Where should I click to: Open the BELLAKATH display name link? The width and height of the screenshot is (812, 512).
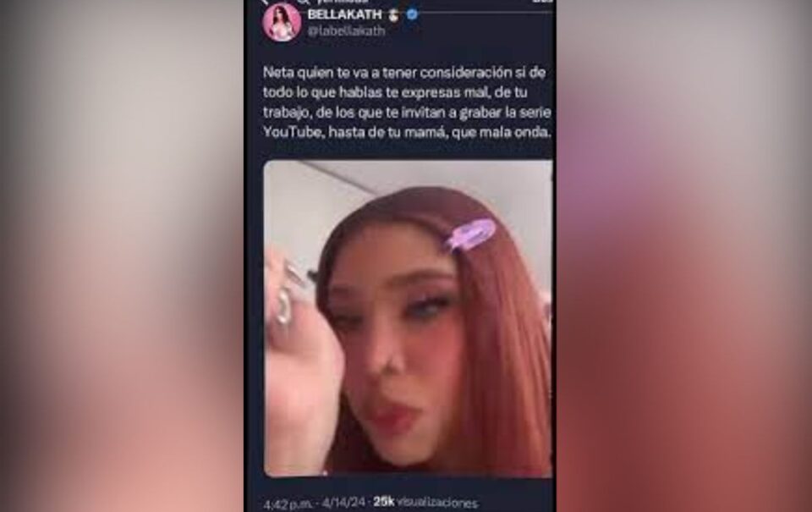click(344, 14)
